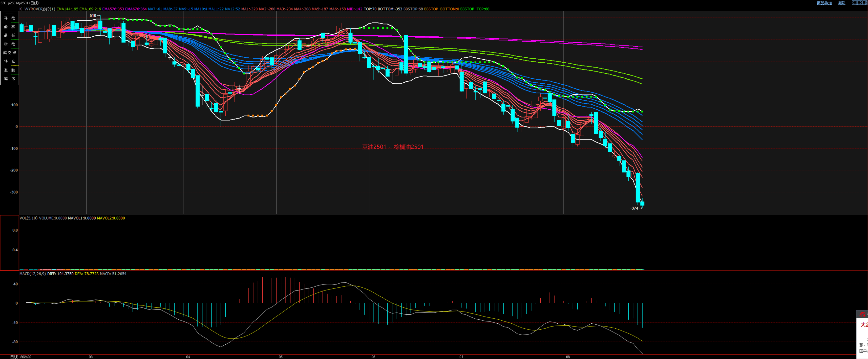
Task: Click the 开盘 row in info panel
Action: click(x=9, y=18)
